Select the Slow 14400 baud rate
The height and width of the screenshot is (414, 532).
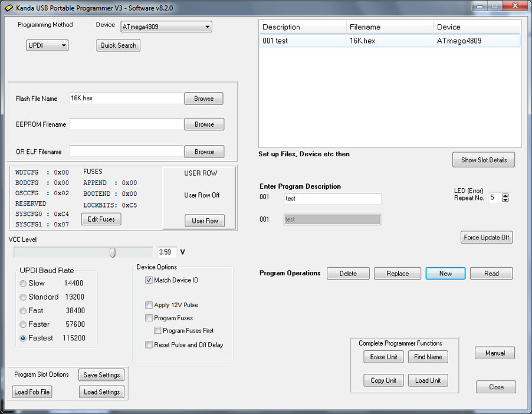click(23, 283)
